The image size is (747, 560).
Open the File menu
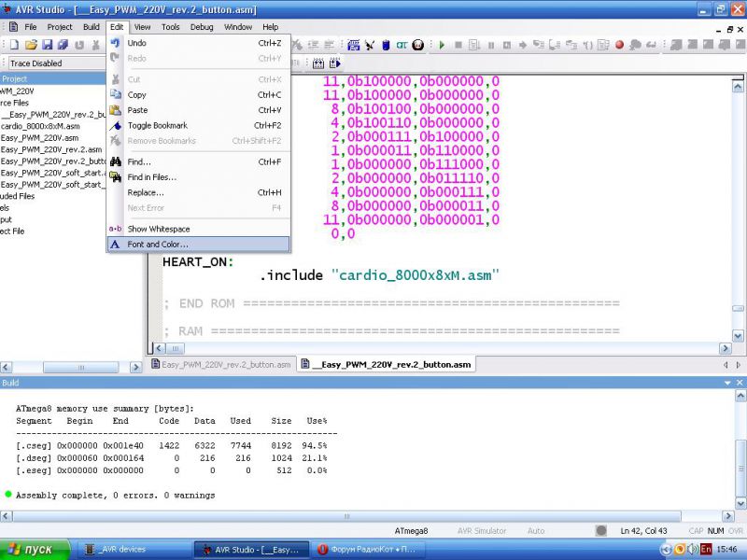point(31,27)
